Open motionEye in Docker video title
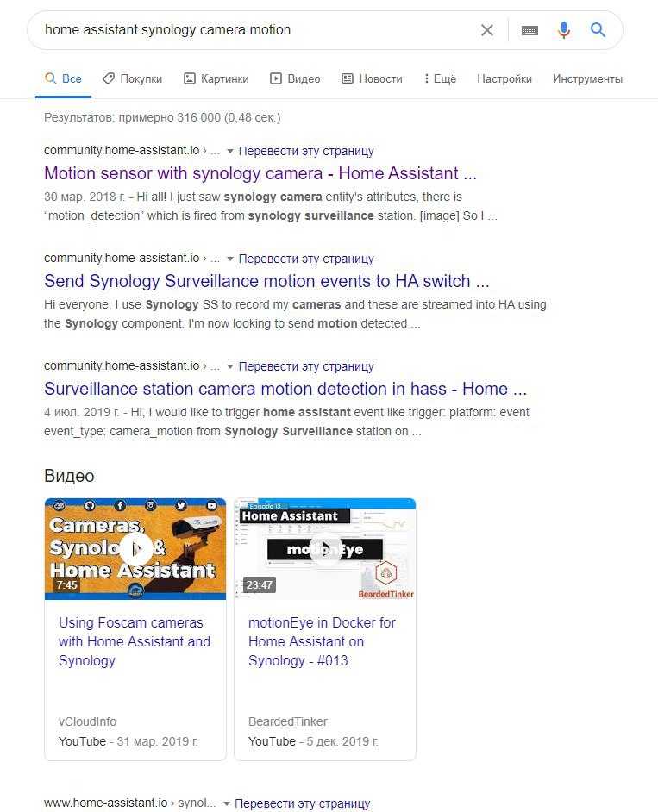The height and width of the screenshot is (812, 658). (322, 641)
